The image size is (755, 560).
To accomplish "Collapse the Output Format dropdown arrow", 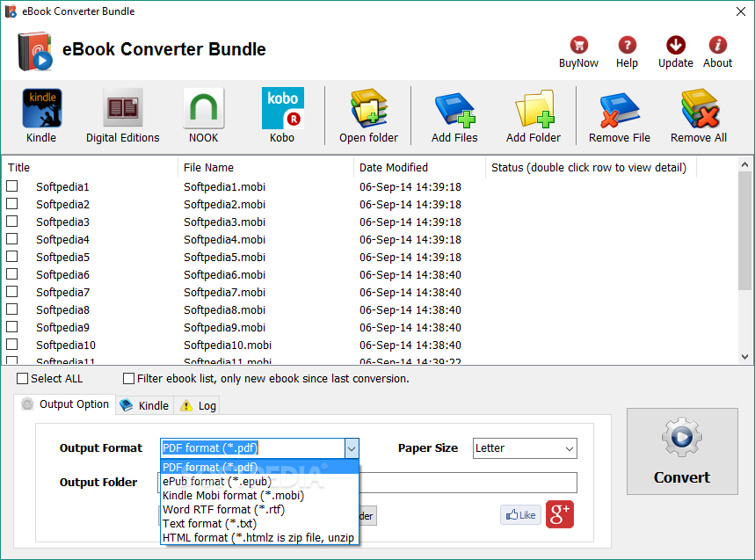I will tap(352, 448).
